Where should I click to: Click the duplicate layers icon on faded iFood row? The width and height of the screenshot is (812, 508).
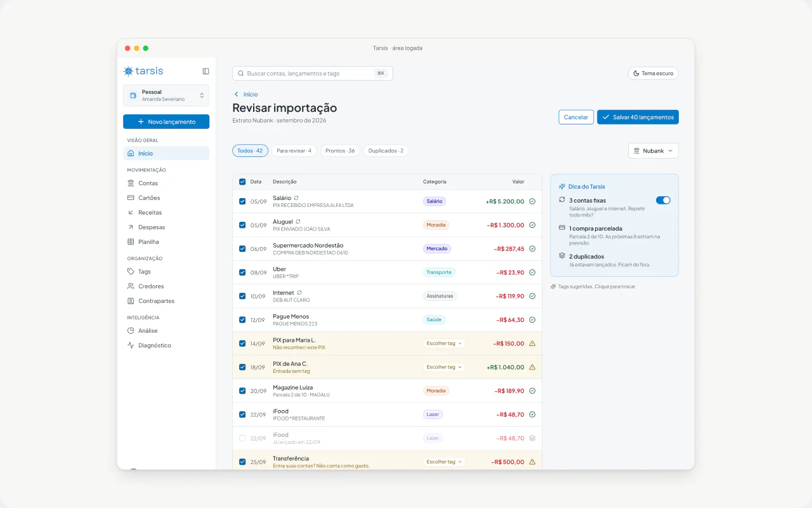532,438
